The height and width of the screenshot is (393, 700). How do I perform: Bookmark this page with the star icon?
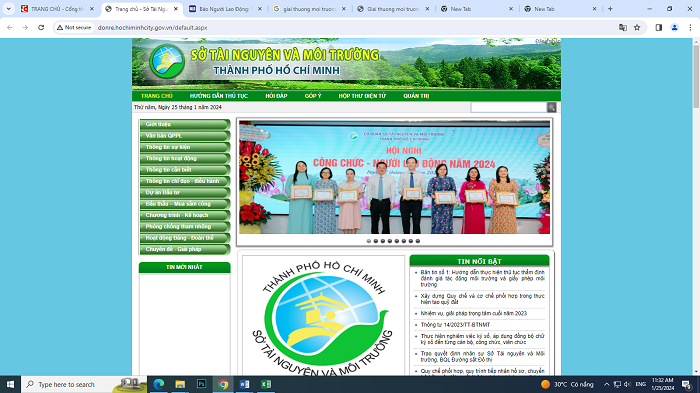point(637,28)
